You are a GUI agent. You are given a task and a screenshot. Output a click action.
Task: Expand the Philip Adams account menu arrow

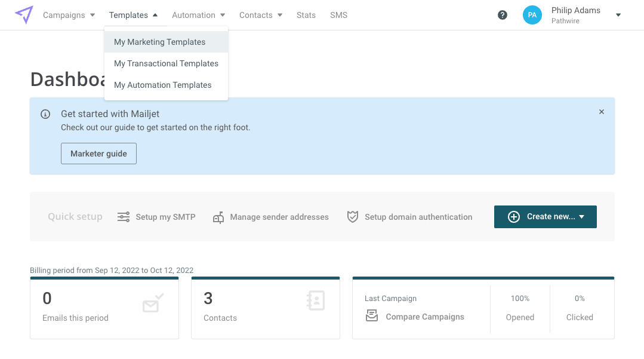click(x=618, y=15)
